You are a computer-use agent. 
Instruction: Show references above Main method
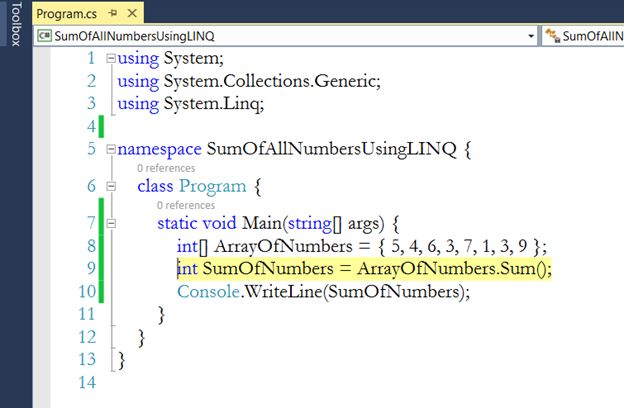186,205
